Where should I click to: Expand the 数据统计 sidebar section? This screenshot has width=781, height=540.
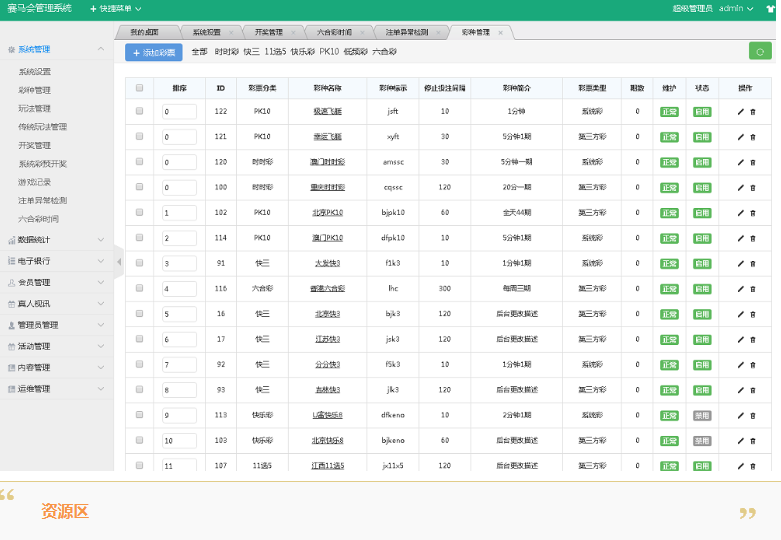pyautogui.click(x=57, y=240)
